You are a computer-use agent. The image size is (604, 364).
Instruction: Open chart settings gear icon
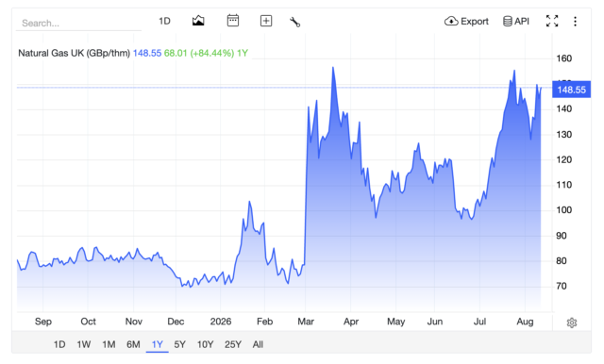[572, 323]
